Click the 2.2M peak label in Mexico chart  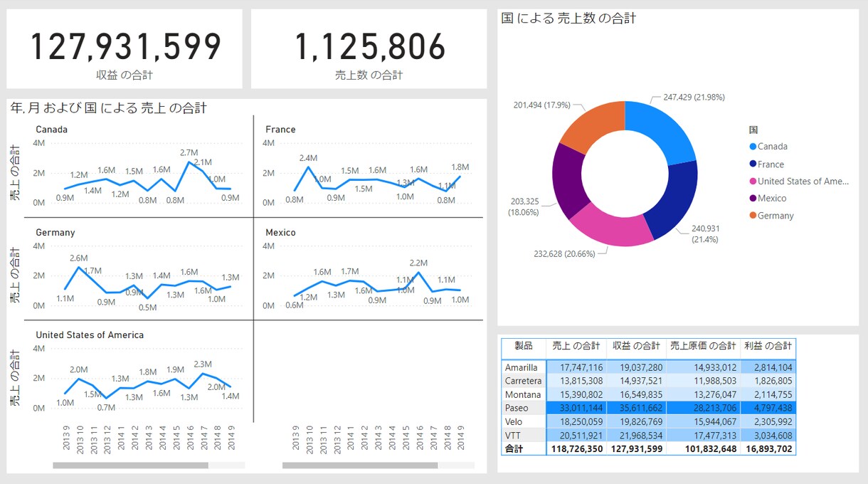(418, 263)
